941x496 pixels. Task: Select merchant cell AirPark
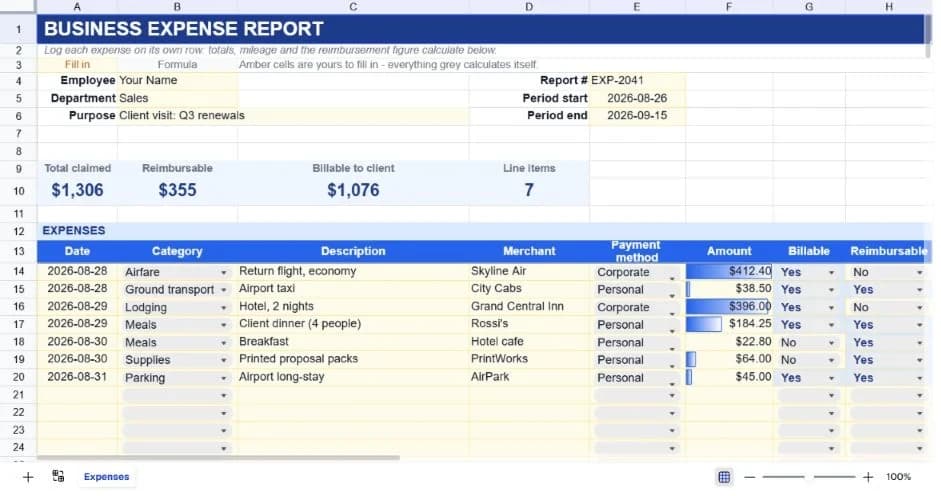(529, 377)
